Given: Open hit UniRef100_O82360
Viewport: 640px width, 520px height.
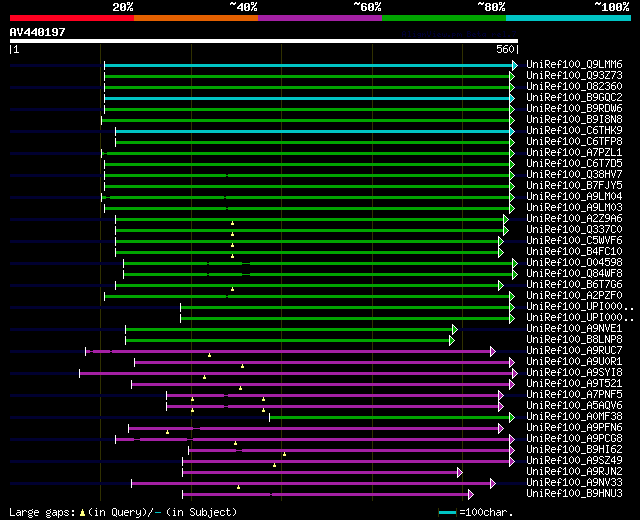Looking at the screenshot, I should [574, 87].
